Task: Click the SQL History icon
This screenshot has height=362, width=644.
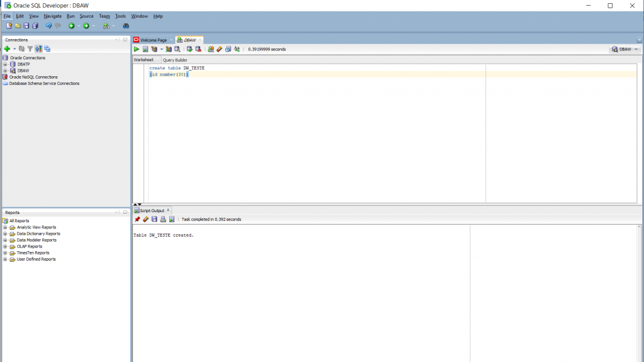Action: click(228, 49)
